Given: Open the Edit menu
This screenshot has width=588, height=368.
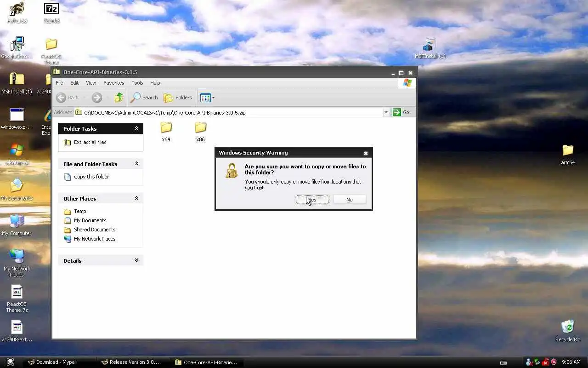Looking at the screenshot, I should [74, 83].
